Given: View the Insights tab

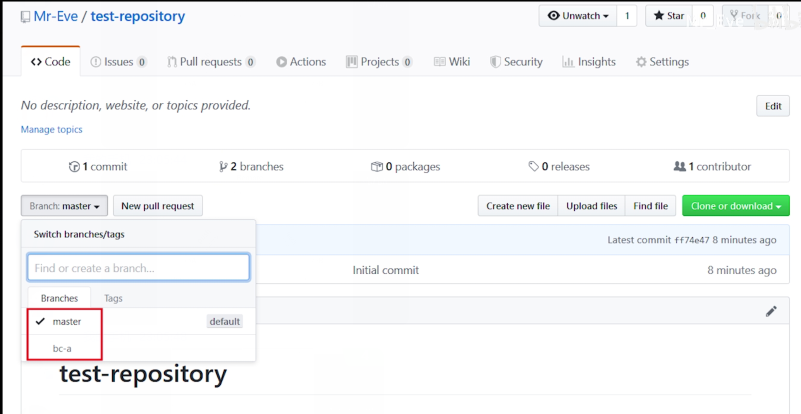Looking at the screenshot, I should (x=588, y=62).
